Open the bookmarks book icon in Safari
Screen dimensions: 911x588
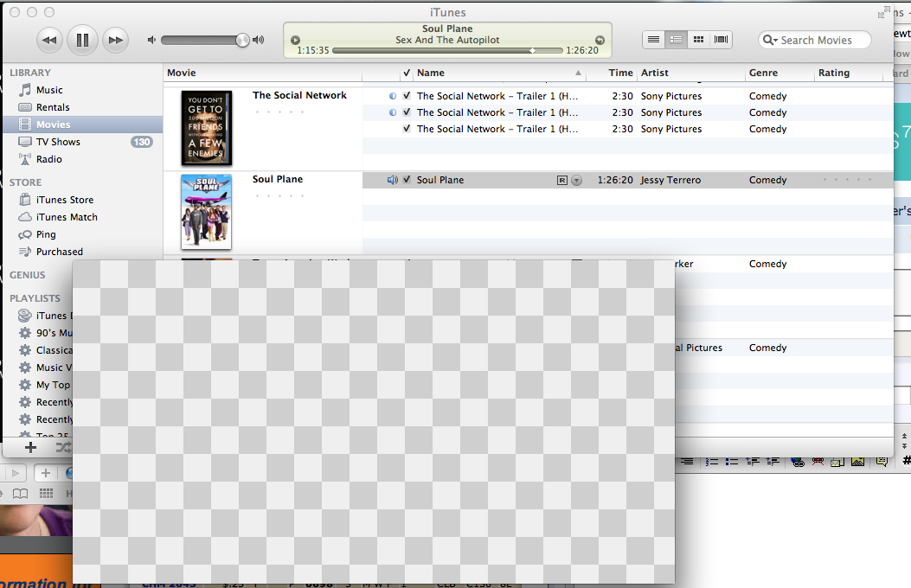(21, 494)
